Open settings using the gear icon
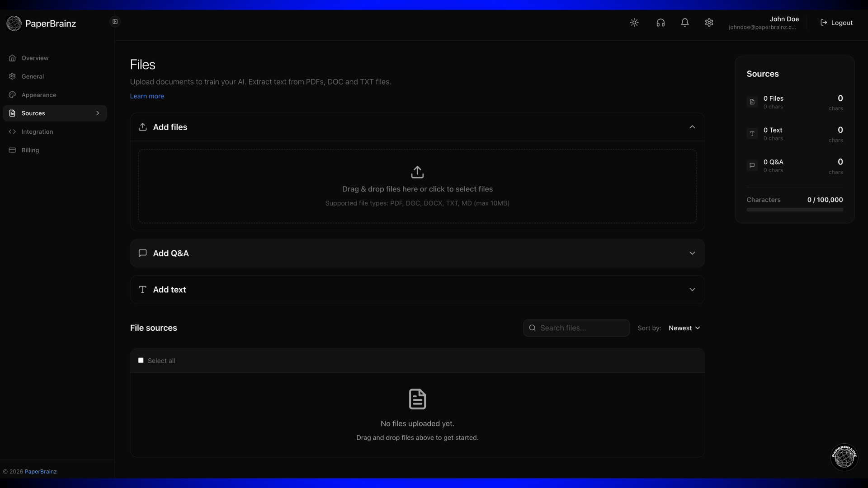Screen dimensions: 868x488 coord(709,22)
